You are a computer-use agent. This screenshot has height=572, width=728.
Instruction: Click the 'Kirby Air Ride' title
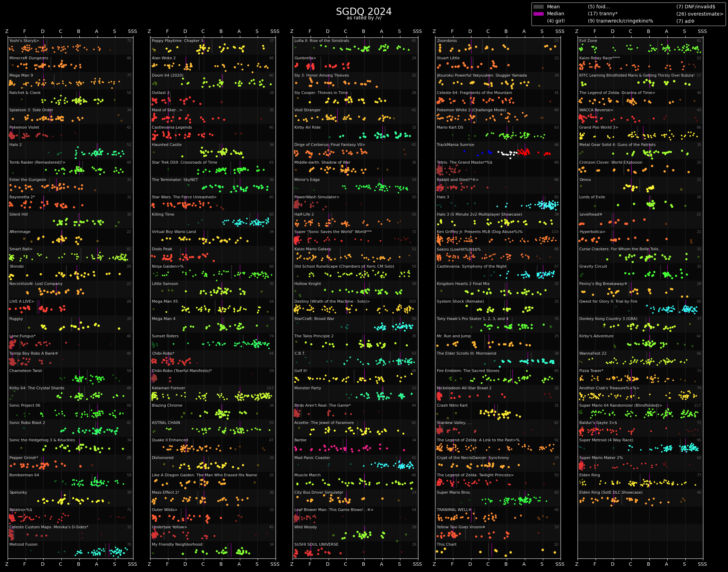(x=307, y=128)
